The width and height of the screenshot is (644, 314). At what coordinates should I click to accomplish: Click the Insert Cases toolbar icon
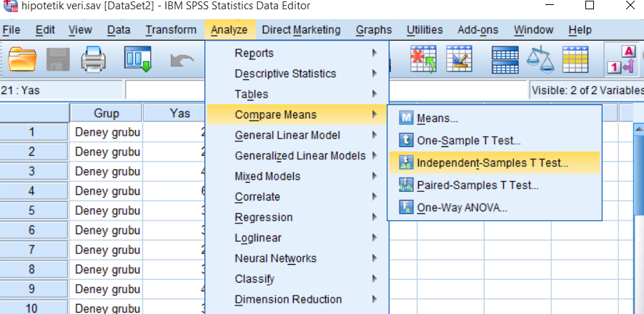[x=423, y=59]
